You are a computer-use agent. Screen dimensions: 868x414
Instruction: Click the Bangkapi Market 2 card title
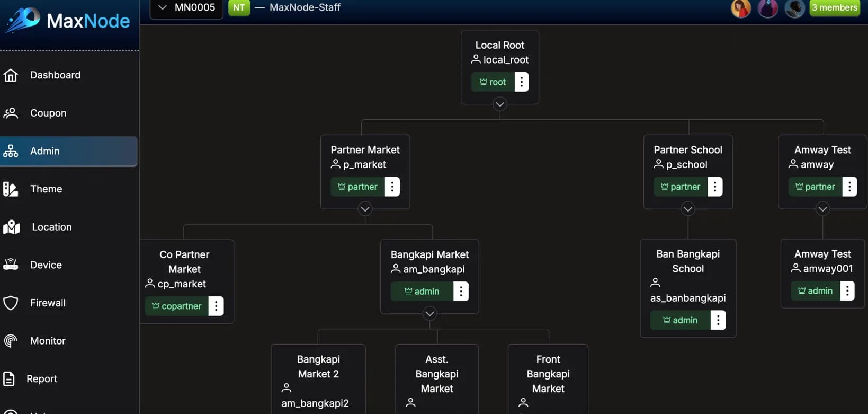pos(318,367)
